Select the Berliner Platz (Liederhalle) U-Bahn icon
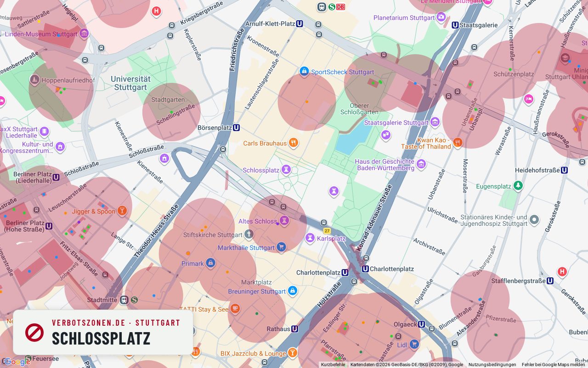Screen dimensions: 588x368 tap(56, 177)
